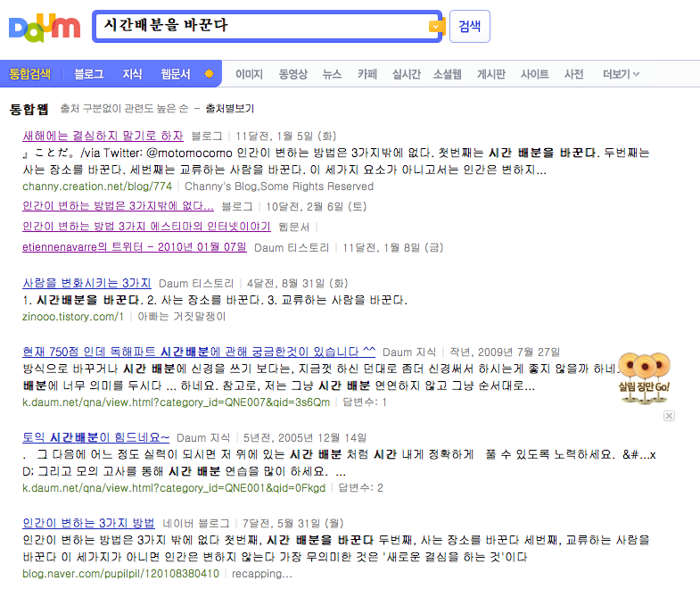Open the 동영상 search category
The width and height of the screenshot is (700, 589).
[292, 74]
